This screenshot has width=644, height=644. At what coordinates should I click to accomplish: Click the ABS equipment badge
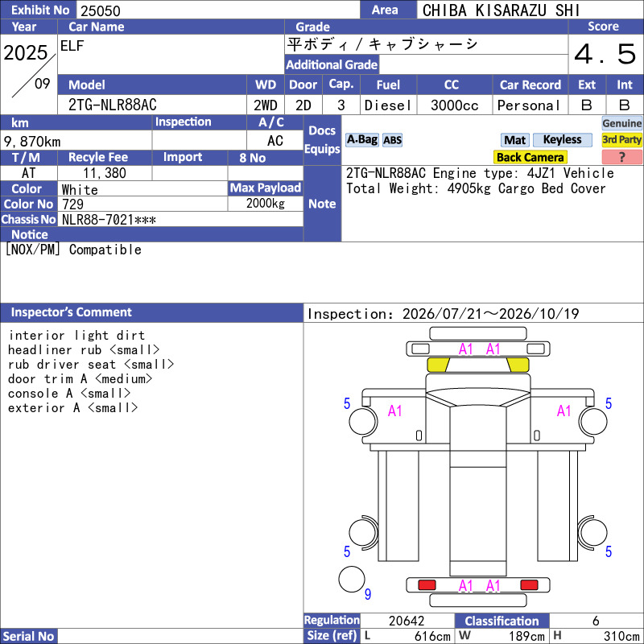click(392, 140)
